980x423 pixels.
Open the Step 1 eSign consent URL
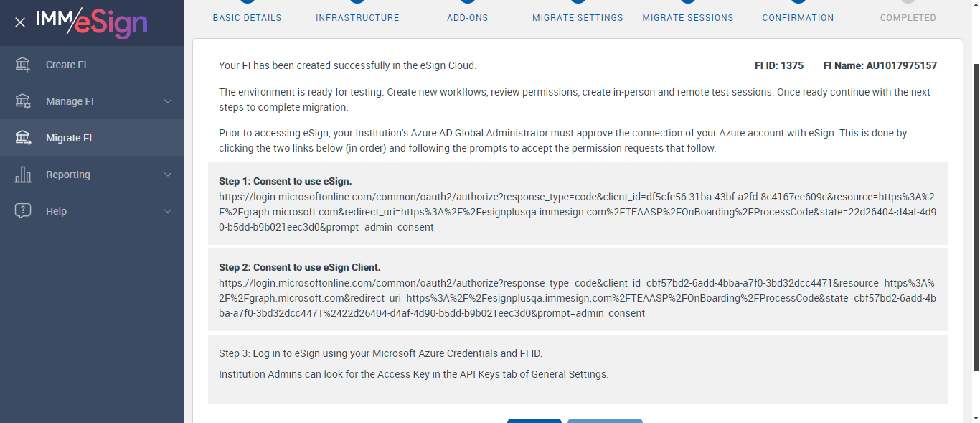point(578,212)
